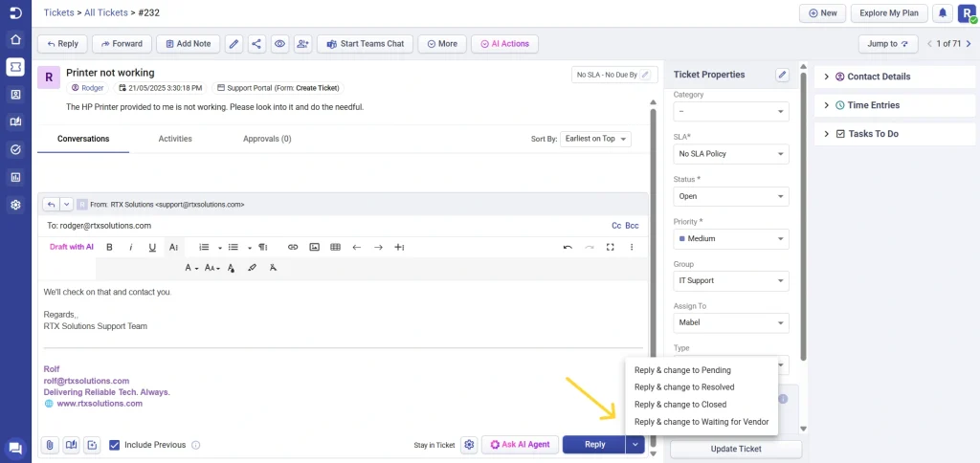The height and width of the screenshot is (463, 980).
Task: Open the AI Actions button
Action: pyautogui.click(x=504, y=44)
